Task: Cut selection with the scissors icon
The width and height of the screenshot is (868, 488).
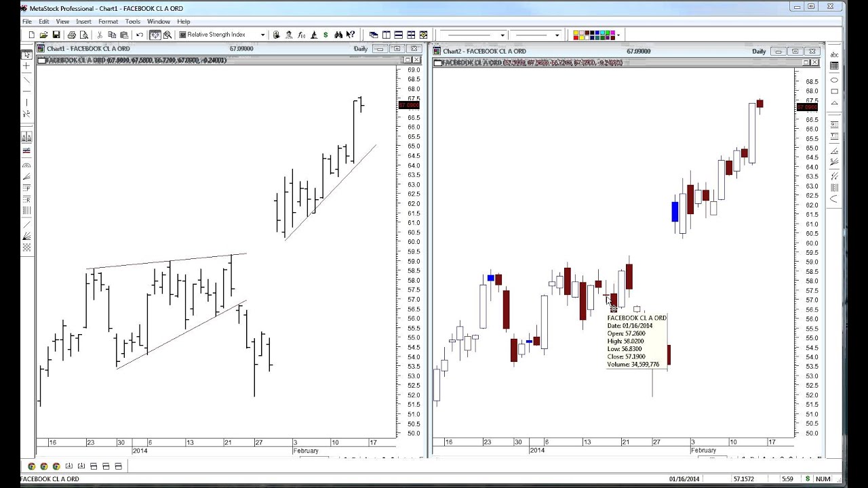Action: pos(100,35)
